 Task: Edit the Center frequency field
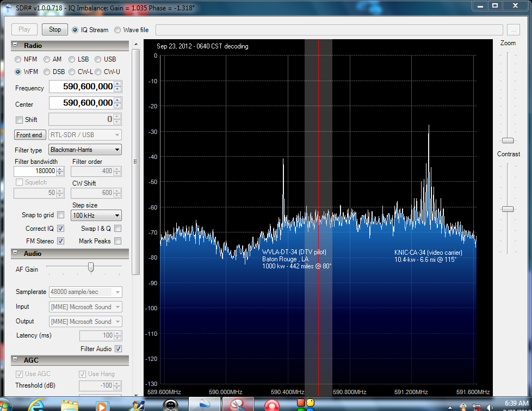click(82, 103)
